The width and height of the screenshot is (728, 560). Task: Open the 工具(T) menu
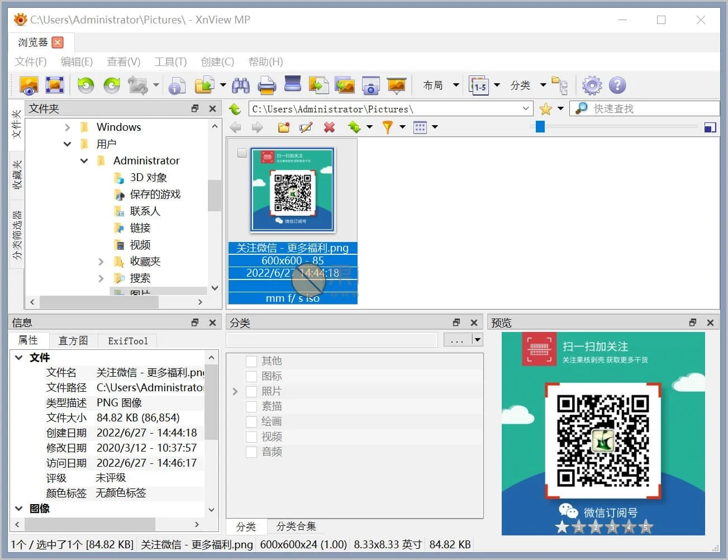pos(170,61)
